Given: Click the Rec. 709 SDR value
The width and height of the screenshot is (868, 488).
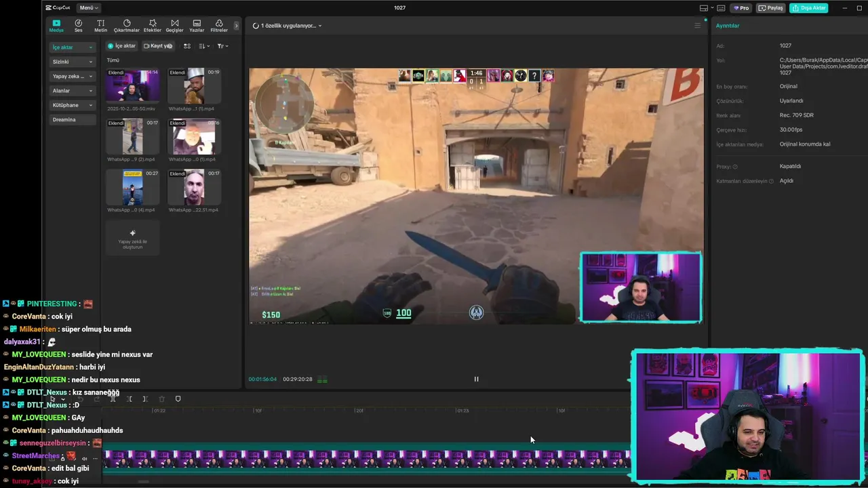Looking at the screenshot, I should pos(797,115).
